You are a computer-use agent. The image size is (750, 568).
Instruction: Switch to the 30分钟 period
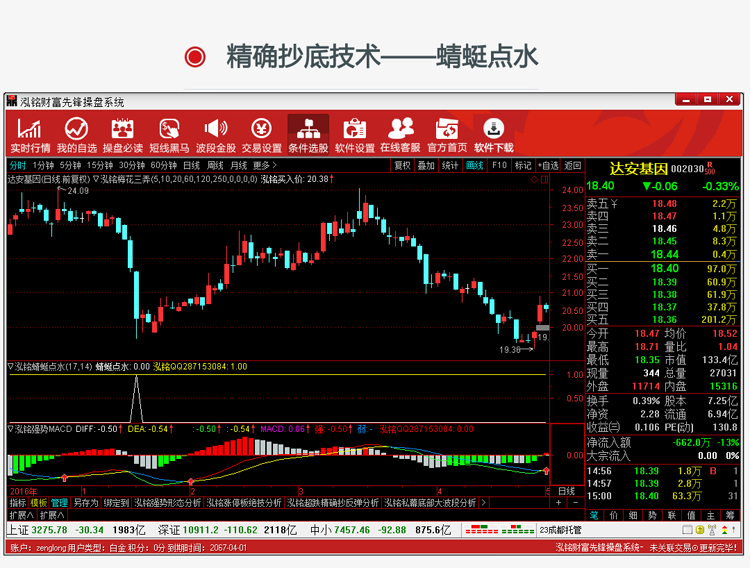(132, 166)
